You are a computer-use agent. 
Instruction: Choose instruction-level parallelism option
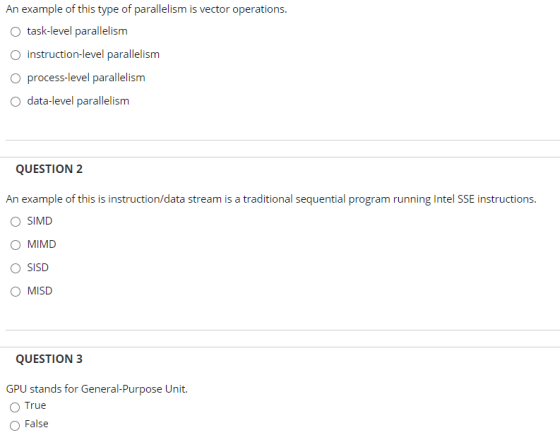point(15,55)
